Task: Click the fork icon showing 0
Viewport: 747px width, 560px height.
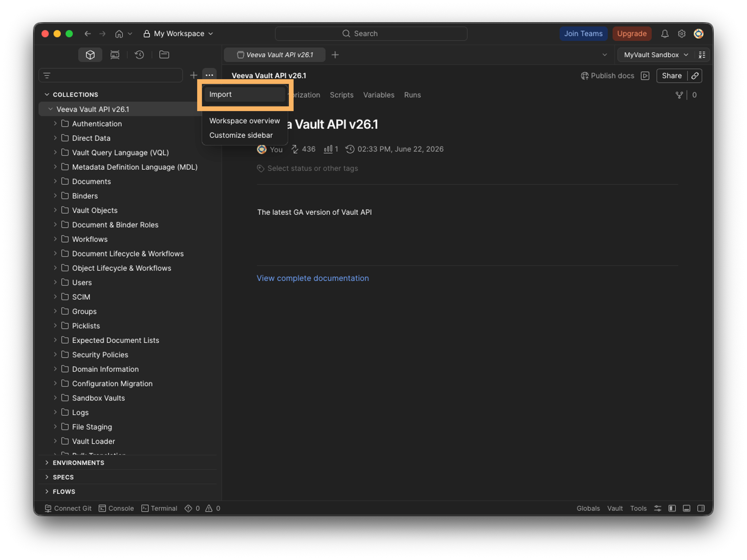Action: coord(679,95)
